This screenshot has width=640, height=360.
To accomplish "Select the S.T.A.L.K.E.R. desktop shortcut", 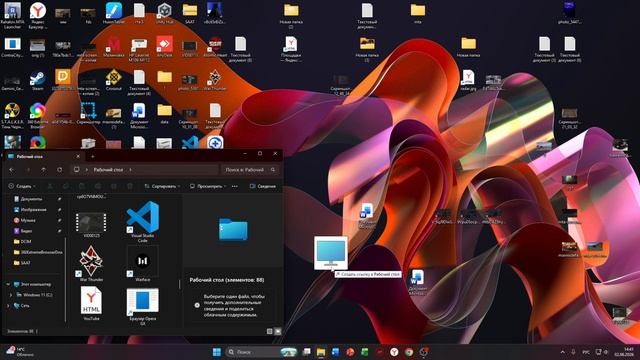I will (x=12, y=116).
